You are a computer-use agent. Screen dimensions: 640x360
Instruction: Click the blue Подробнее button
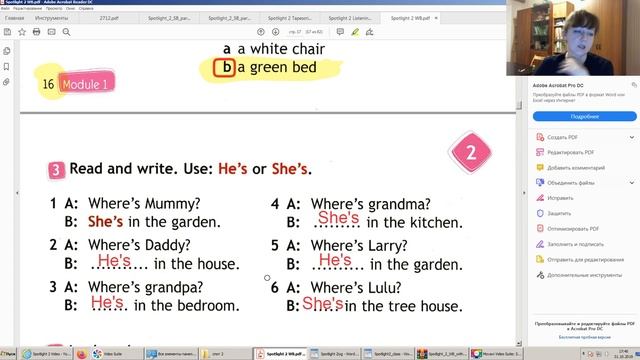click(584, 116)
